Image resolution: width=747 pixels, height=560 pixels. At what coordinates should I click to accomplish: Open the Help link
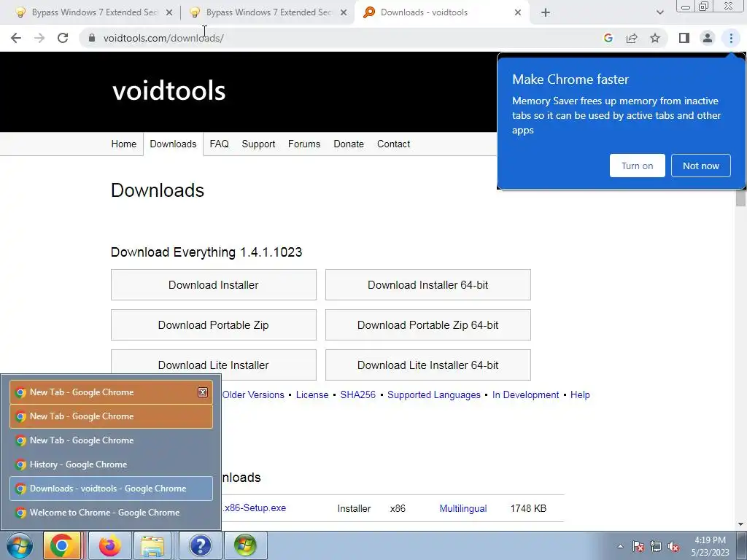pyautogui.click(x=580, y=394)
